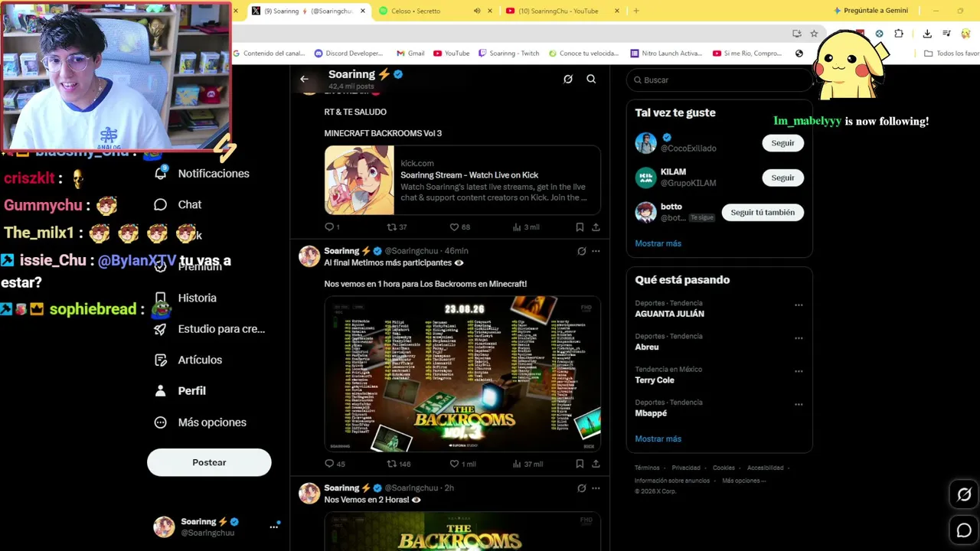Bookmark this page with the star icon

(814, 34)
